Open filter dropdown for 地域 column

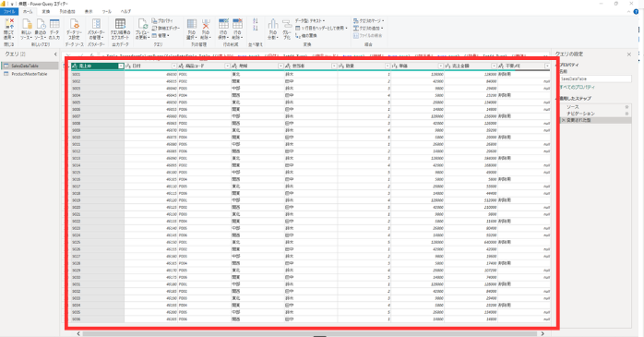(280, 66)
